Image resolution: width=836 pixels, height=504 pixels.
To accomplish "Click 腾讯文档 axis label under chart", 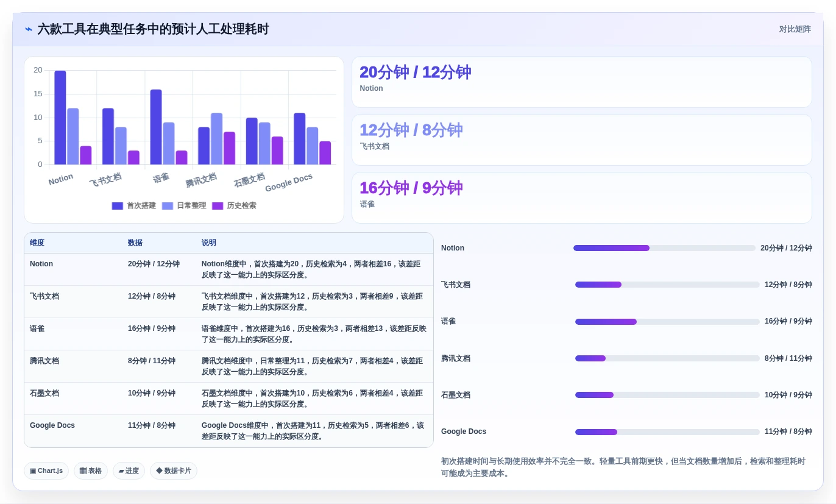I will click(201, 180).
